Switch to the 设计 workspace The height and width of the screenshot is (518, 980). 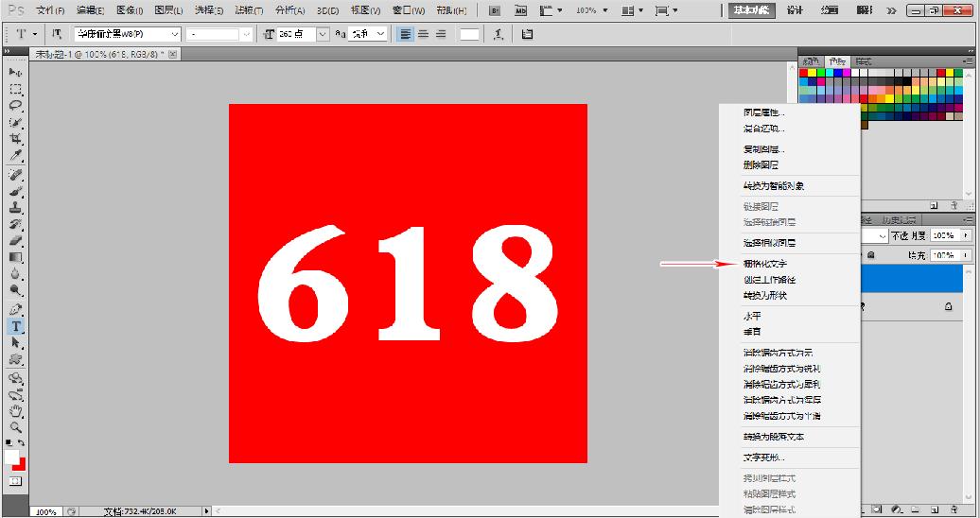(795, 10)
